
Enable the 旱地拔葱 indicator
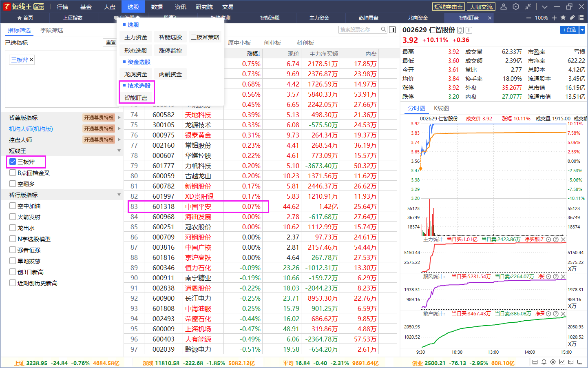(x=13, y=261)
